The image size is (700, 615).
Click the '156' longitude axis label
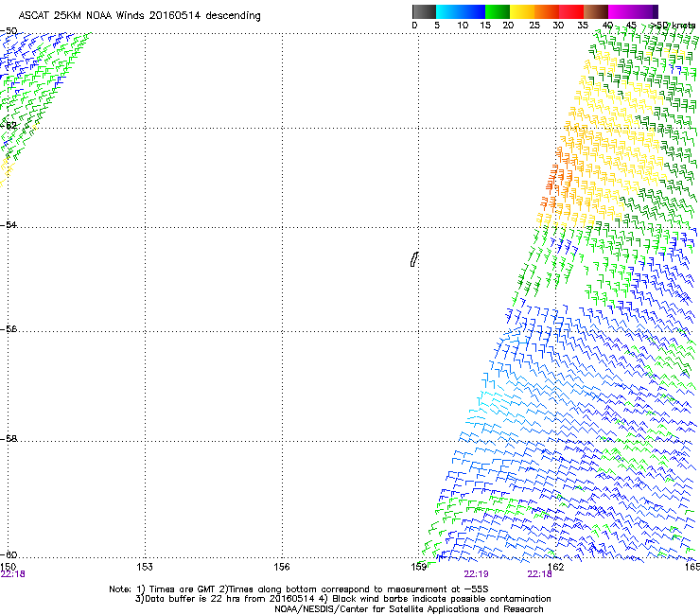[x=282, y=567]
